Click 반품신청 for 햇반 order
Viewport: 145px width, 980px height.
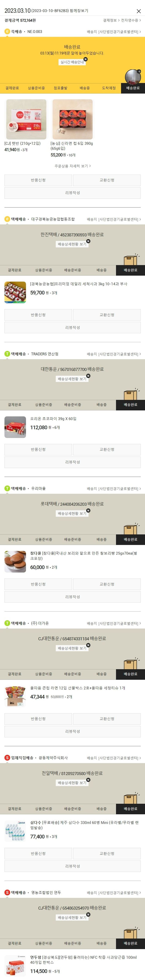coord(38,180)
